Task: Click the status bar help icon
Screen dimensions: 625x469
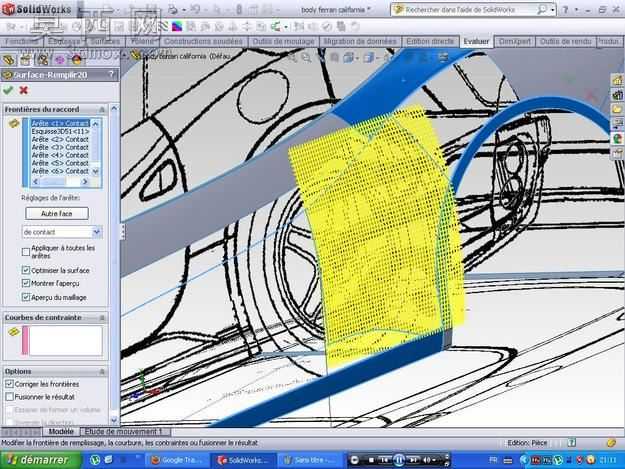Action: [572, 443]
